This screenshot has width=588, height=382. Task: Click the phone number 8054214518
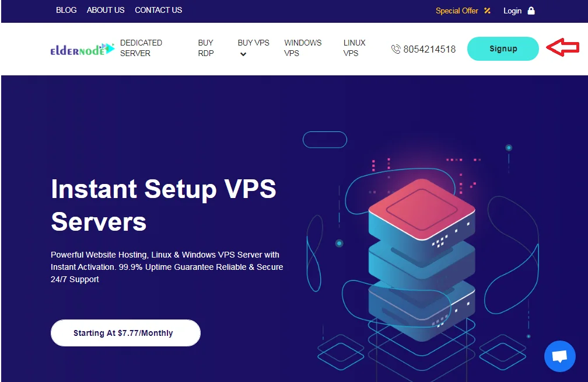[x=429, y=49]
